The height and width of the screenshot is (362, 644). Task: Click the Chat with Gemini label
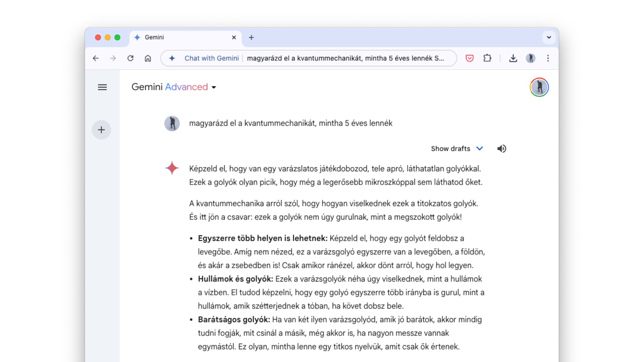[x=212, y=58]
